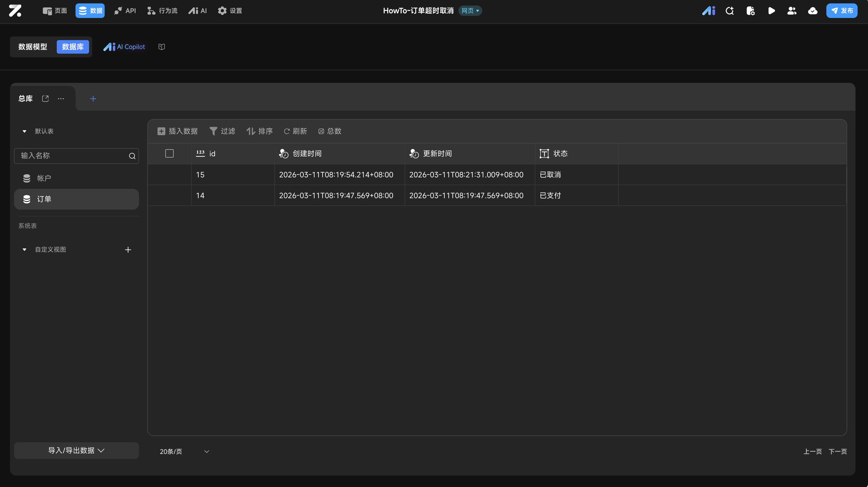Viewport: 868px width, 487px height.
Task: Click the play preview icon in top bar
Action: [x=771, y=11]
